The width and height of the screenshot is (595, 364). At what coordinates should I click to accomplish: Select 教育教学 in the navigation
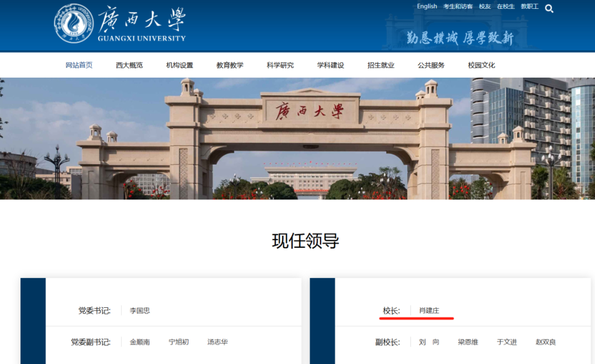[230, 65]
